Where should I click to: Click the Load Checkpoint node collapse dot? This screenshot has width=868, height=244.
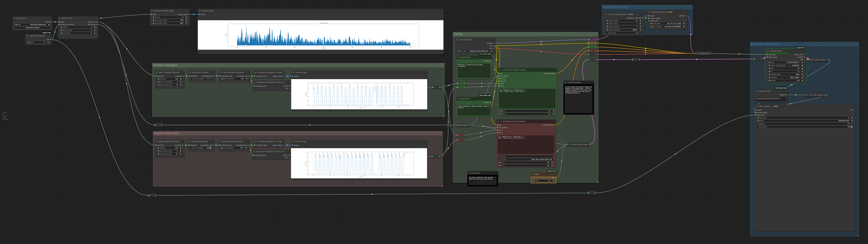point(457,40)
